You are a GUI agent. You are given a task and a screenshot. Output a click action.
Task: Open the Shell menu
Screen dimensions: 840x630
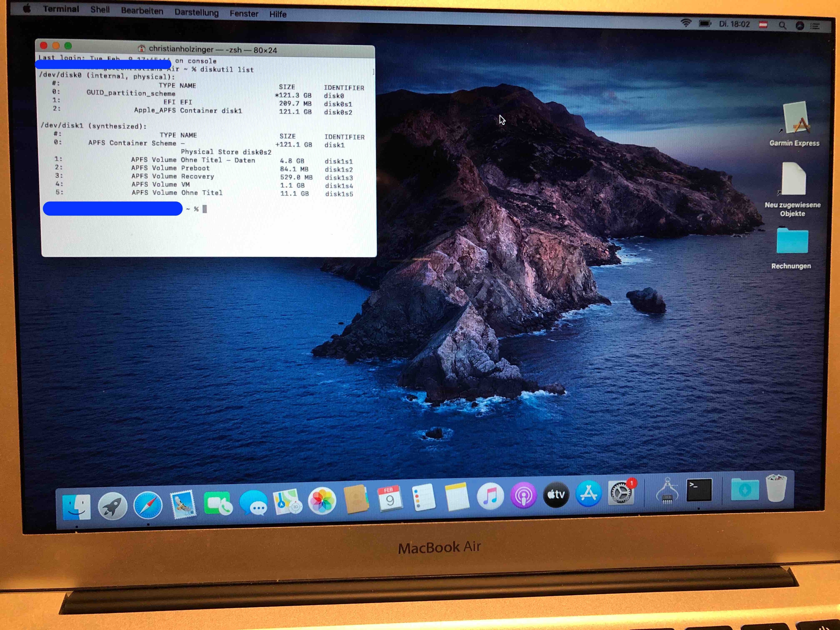[100, 10]
